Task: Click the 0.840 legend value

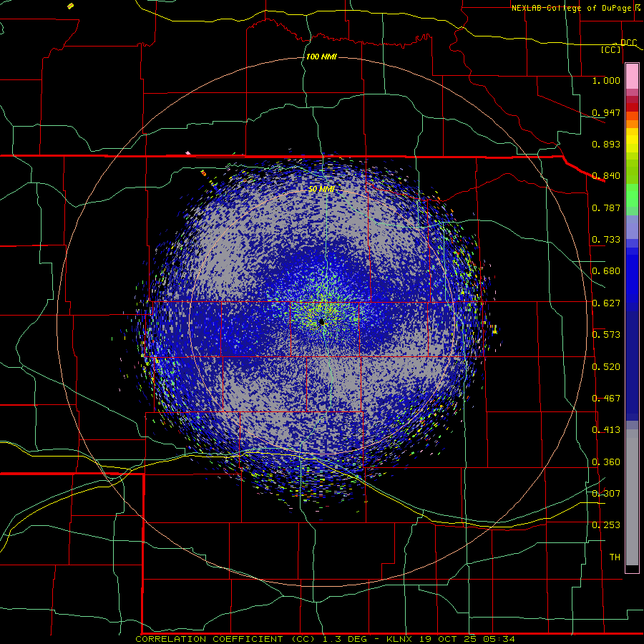Action: tap(606, 176)
